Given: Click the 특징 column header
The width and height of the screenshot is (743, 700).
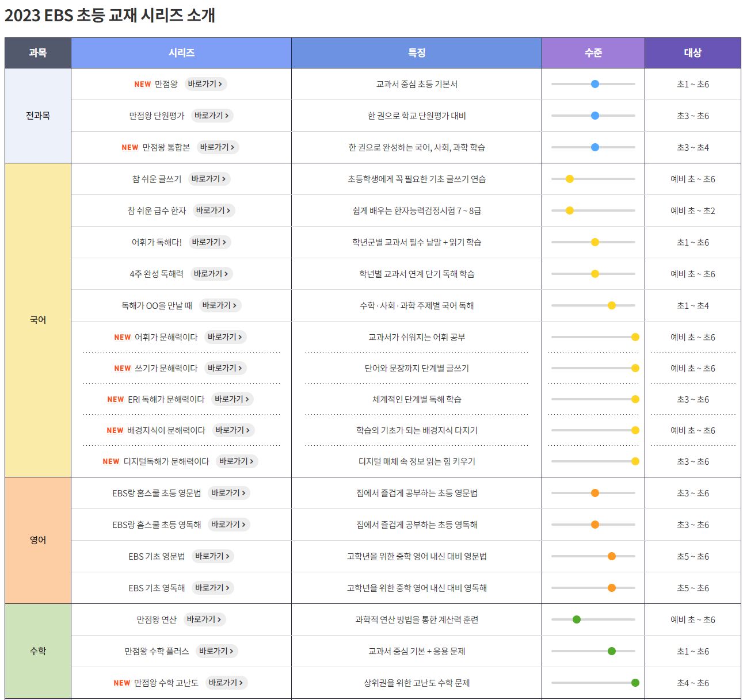Looking at the screenshot, I should pos(417,53).
